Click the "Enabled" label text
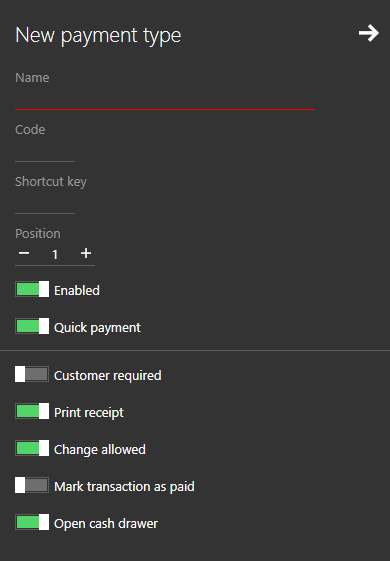 click(77, 291)
